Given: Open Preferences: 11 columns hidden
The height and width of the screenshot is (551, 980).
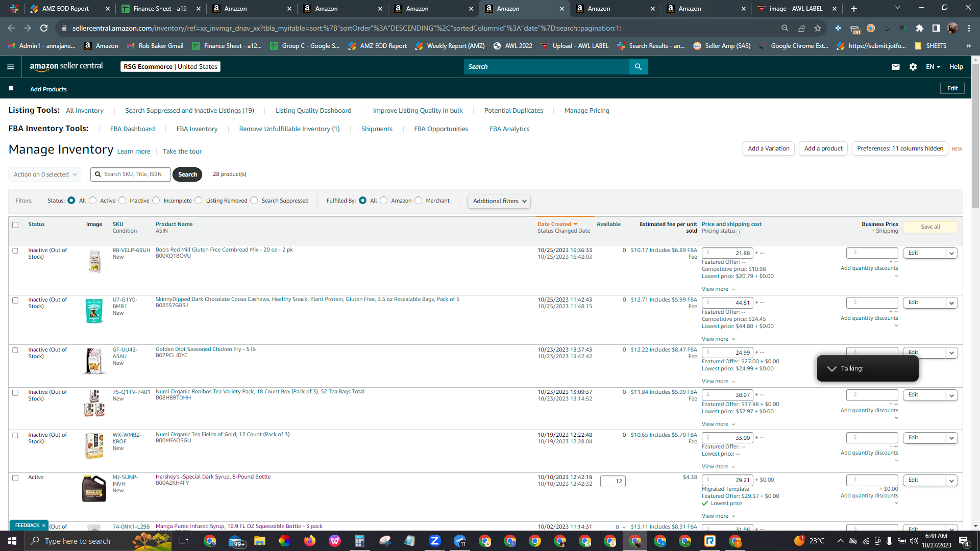Looking at the screenshot, I should click(x=900, y=148).
